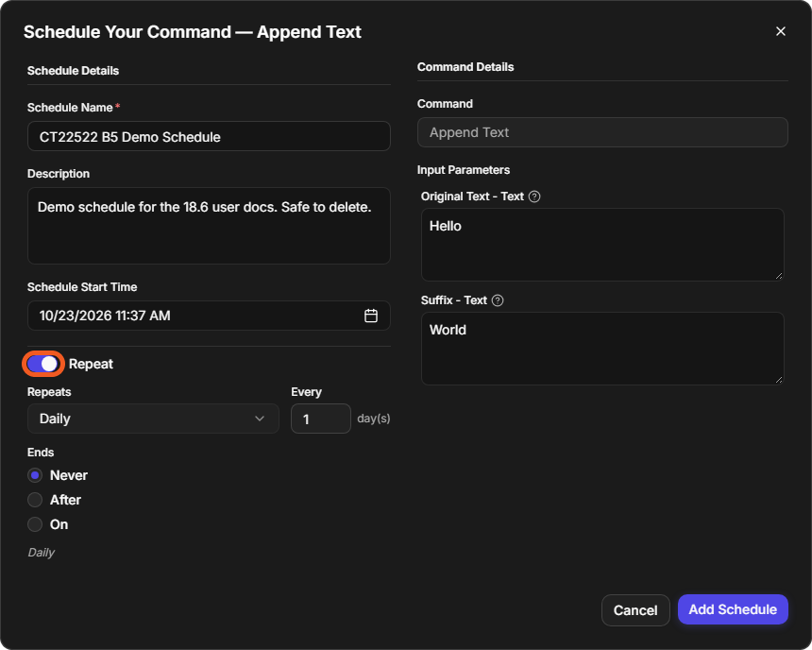Select the Never ends option
This screenshot has width=812, height=650.
point(35,475)
